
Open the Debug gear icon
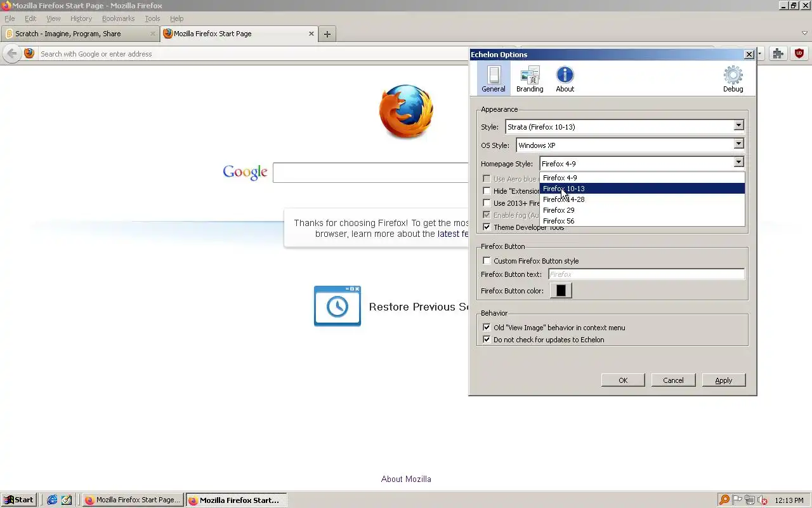[x=733, y=79]
